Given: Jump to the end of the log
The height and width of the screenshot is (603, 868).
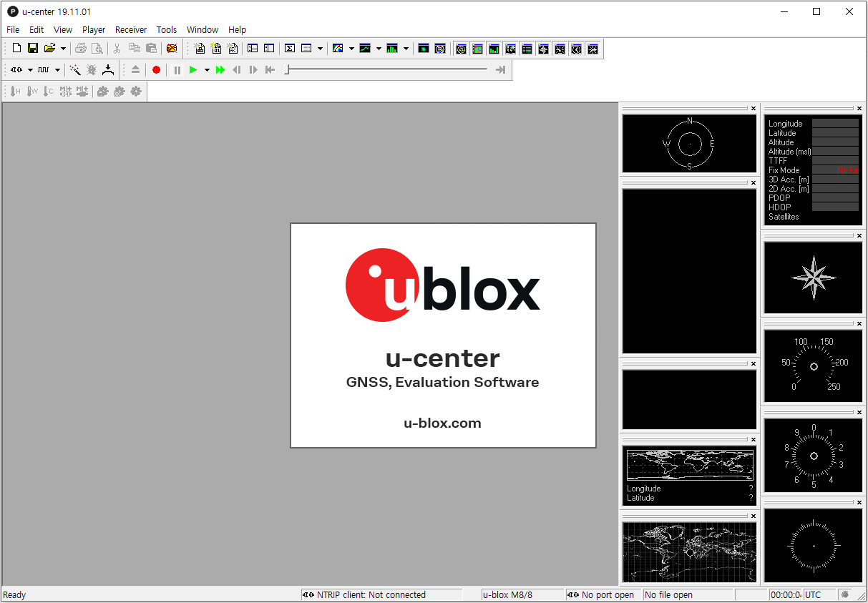Looking at the screenshot, I should pos(500,69).
